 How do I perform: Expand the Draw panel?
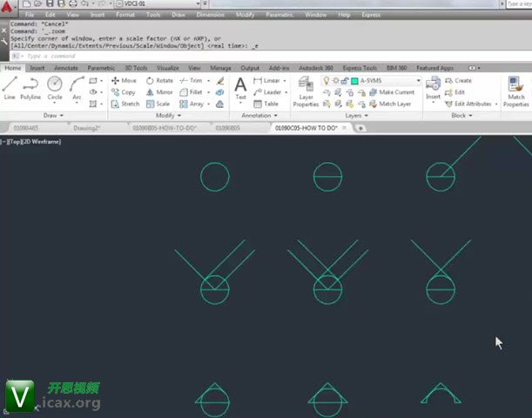pos(53,115)
